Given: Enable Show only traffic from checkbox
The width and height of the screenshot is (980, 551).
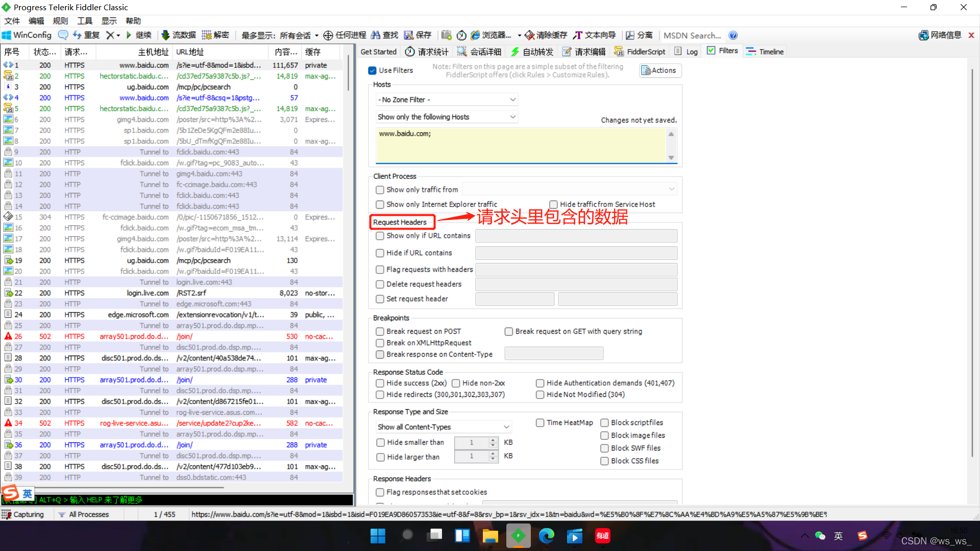Looking at the screenshot, I should 380,190.
